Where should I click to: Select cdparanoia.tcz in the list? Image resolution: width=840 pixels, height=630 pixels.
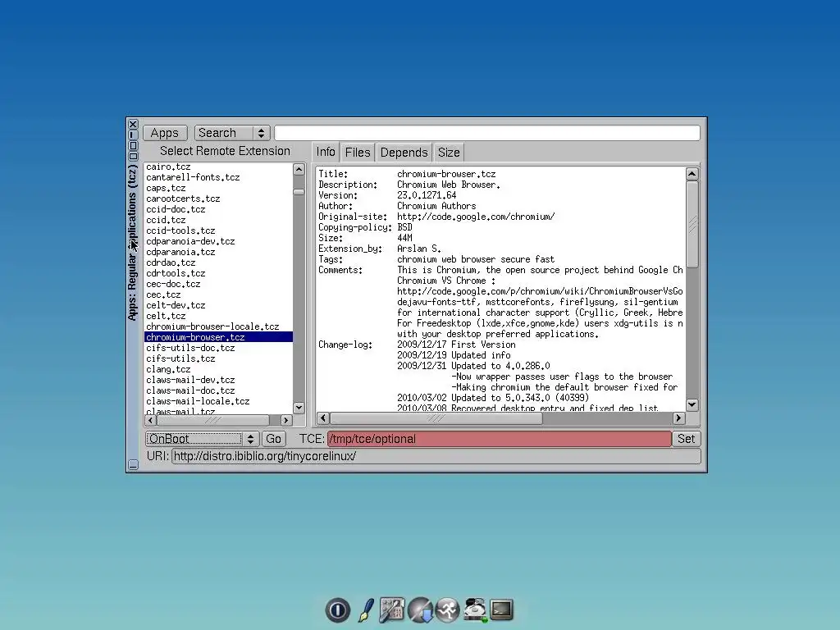218,252
